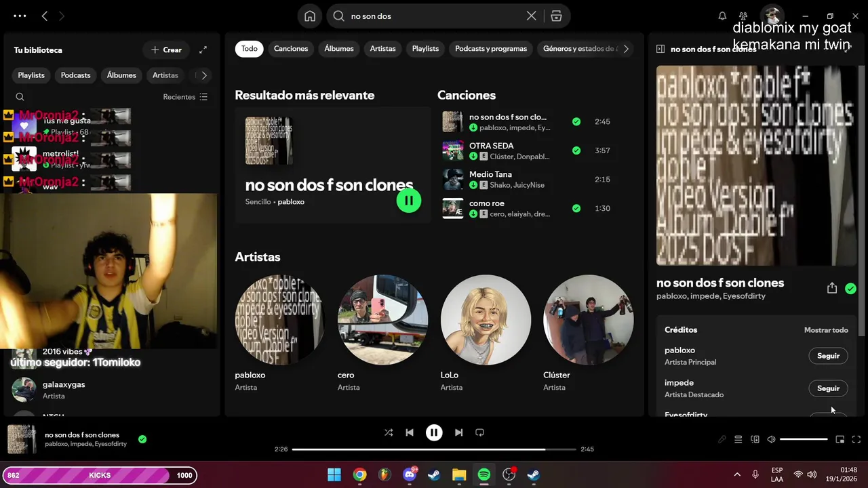
Task: Seek on the song progress bar
Action: coord(434,449)
